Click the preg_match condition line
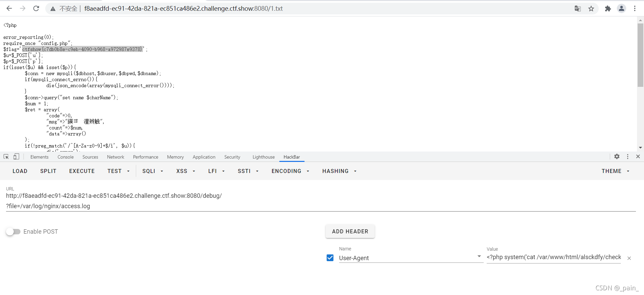644x295 pixels. coord(80,146)
